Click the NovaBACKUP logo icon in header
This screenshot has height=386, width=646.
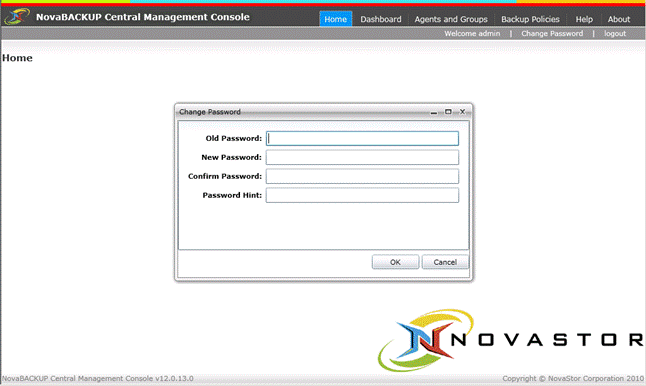(16, 17)
